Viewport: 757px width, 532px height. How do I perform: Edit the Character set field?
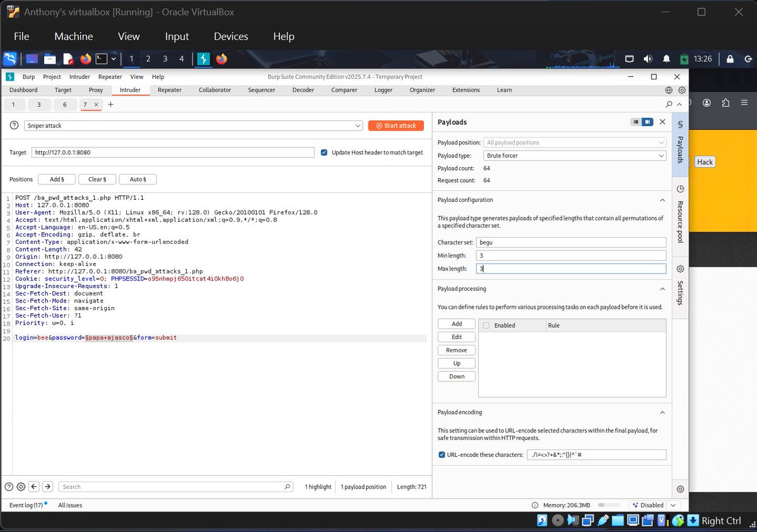pyautogui.click(x=571, y=242)
